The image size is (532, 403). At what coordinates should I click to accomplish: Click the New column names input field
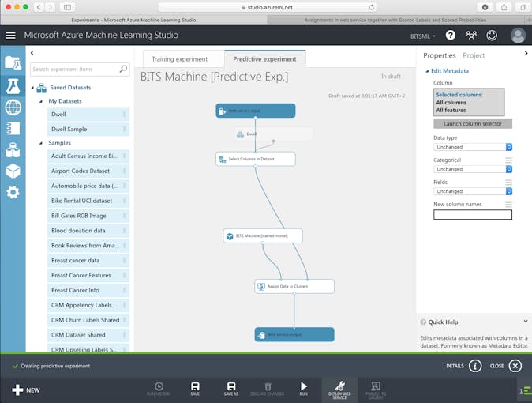point(473,215)
